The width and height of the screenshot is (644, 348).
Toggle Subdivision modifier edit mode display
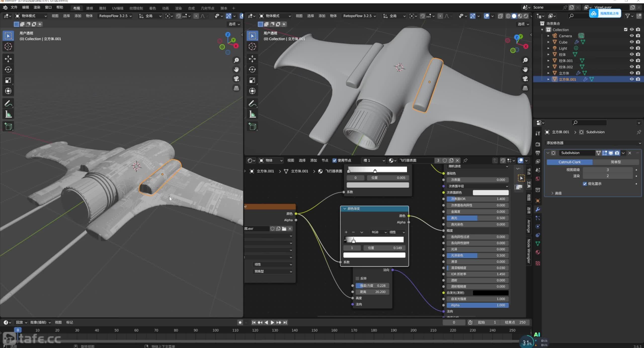(605, 153)
